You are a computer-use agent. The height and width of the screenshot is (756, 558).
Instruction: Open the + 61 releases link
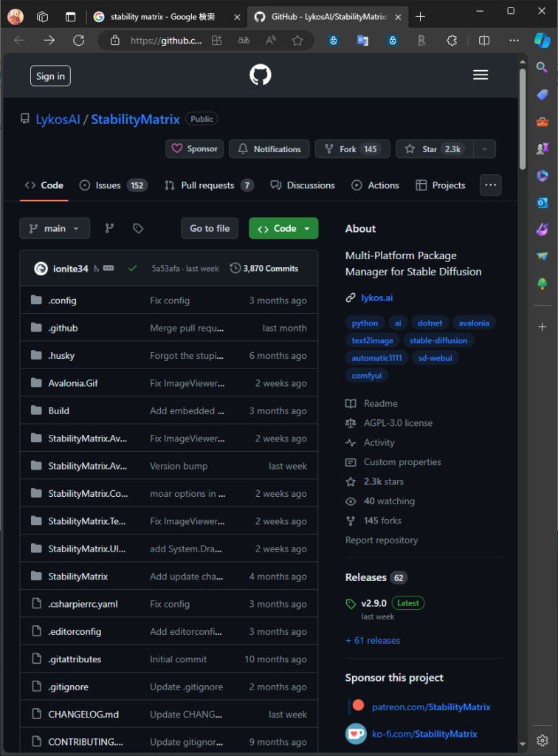[x=373, y=640]
